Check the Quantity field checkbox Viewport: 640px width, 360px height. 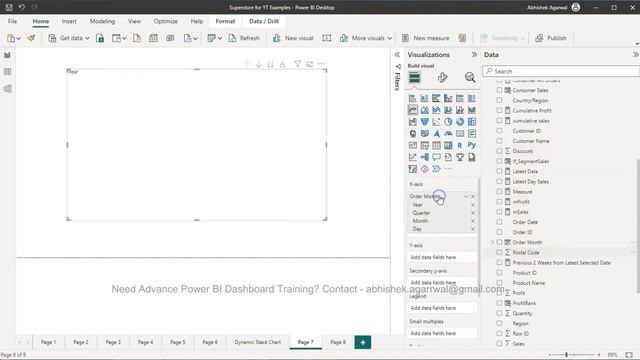[x=499, y=313]
